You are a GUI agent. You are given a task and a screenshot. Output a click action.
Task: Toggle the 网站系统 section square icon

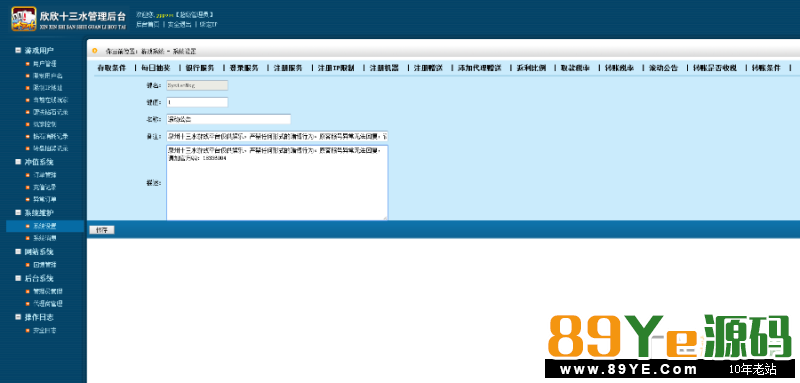(x=18, y=251)
